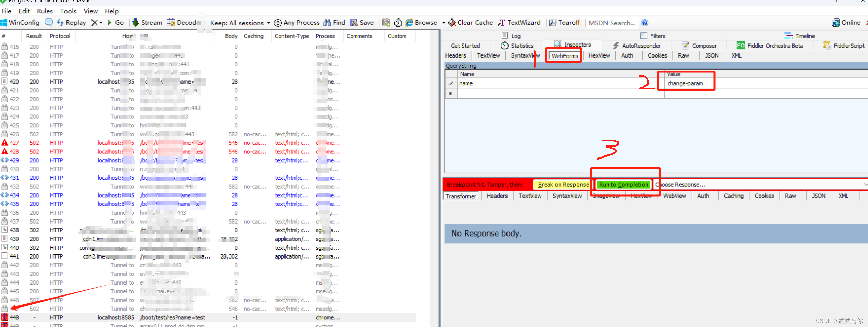Open the Keep: All sessions dropdown
The image size is (868, 327).
pos(240,23)
